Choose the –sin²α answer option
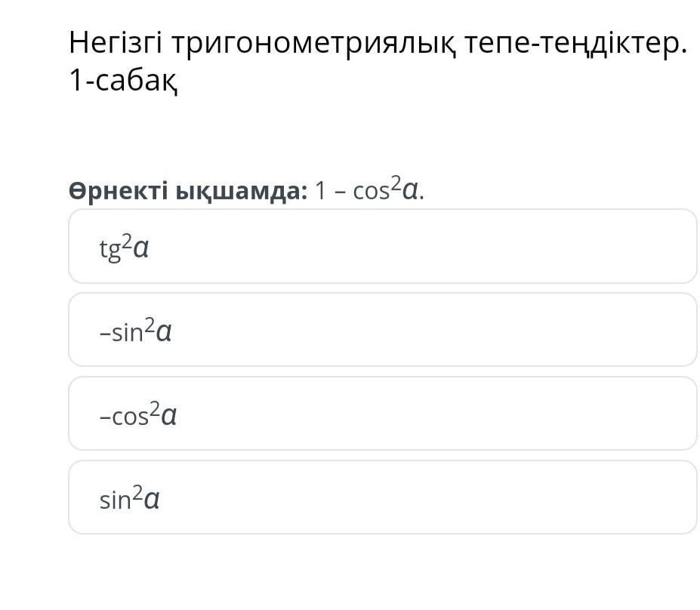Viewport: 700px width, 610px height. click(382, 330)
